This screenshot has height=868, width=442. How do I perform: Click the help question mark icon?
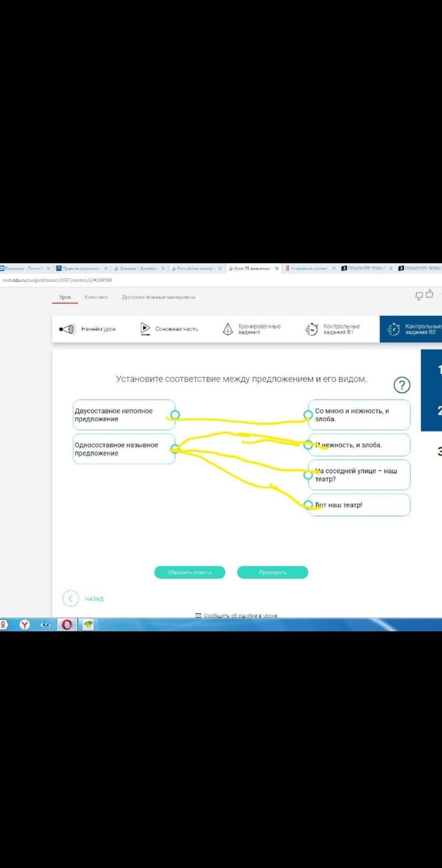[x=402, y=385]
